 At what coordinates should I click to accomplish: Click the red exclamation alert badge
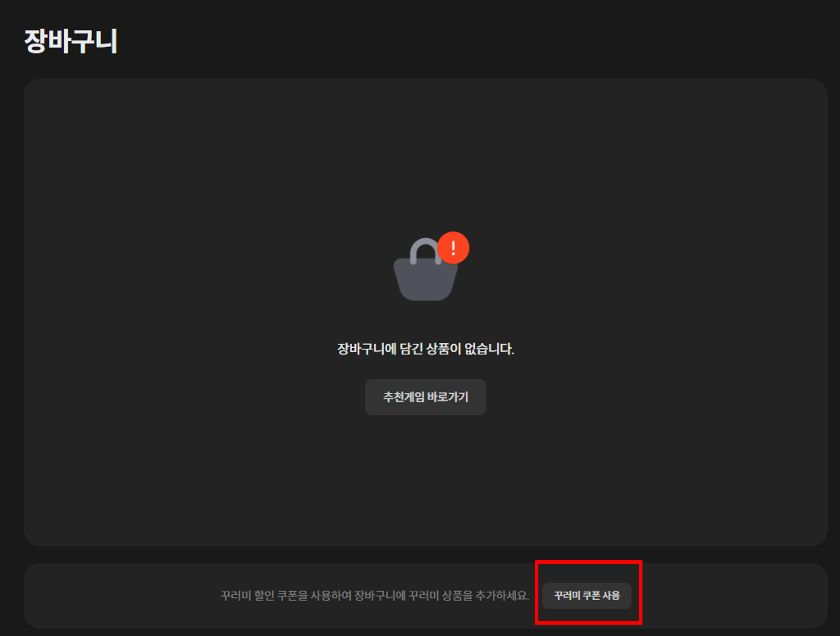453,248
